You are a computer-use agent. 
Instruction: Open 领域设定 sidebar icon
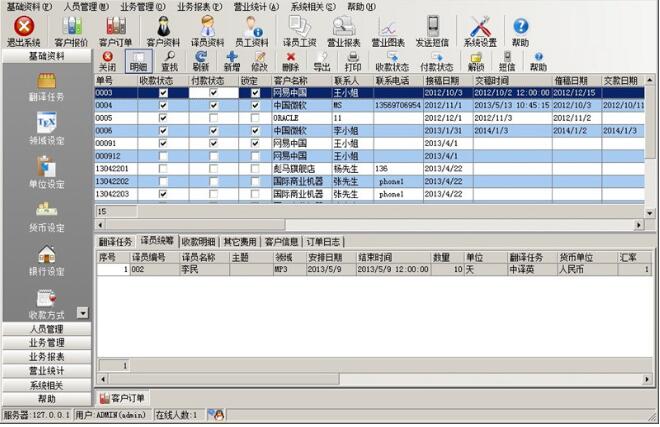tap(46, 129)
